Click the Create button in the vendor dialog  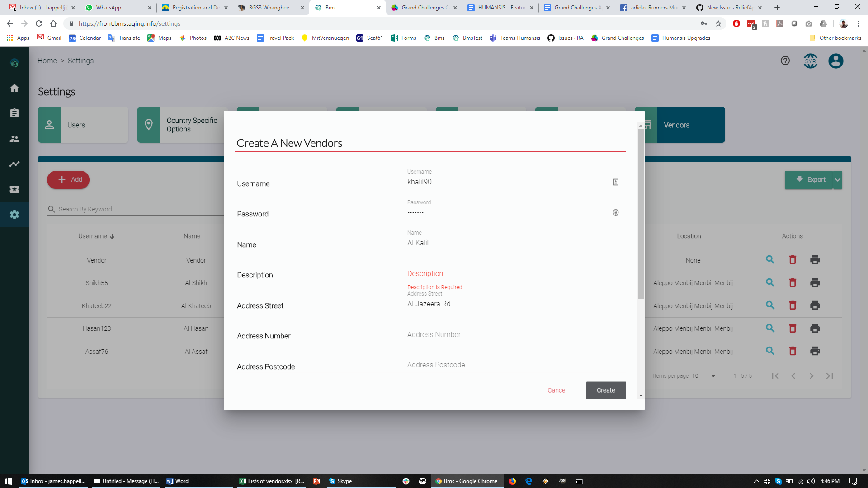coord(606,390)
